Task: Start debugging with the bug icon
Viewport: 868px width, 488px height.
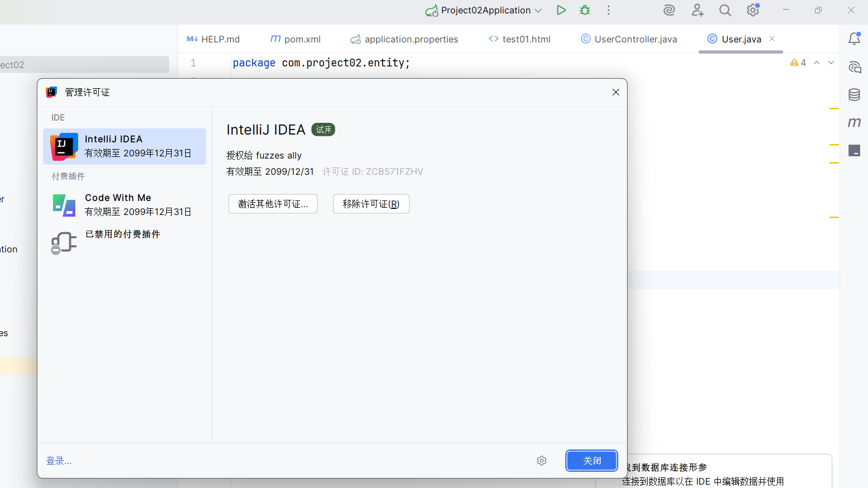Action: (584, 10)
